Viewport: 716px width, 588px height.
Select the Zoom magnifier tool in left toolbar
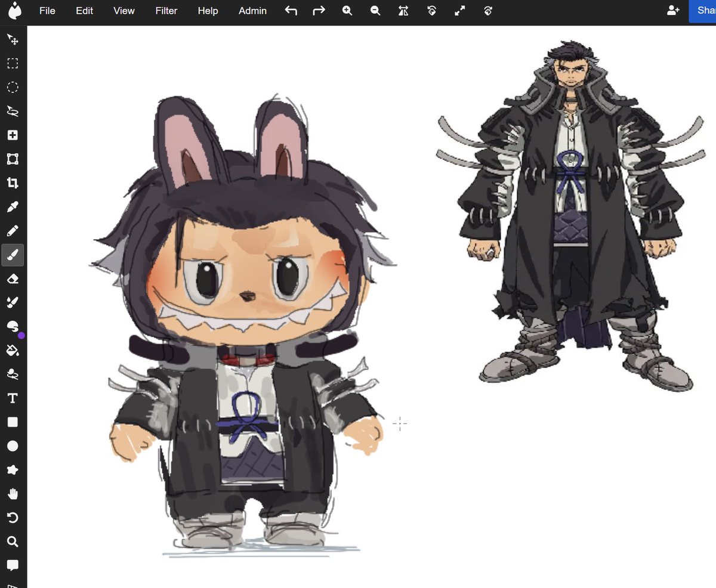click(13, 541)
